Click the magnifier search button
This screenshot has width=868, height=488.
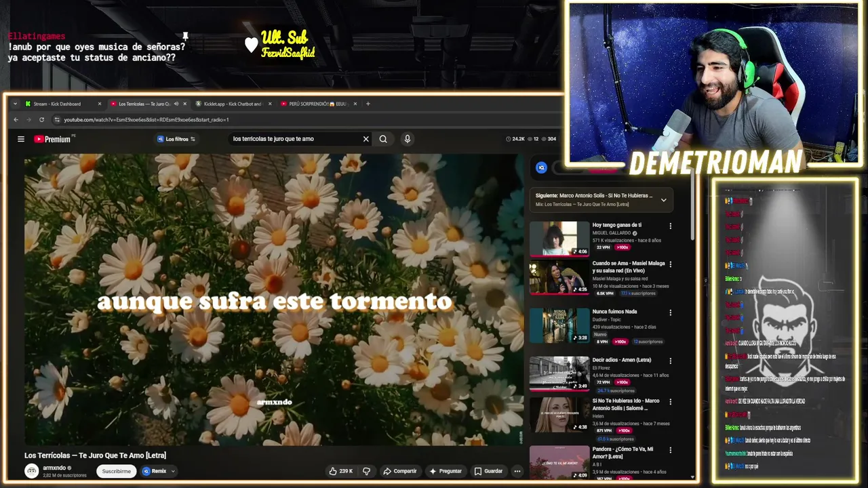pos(383,139)
